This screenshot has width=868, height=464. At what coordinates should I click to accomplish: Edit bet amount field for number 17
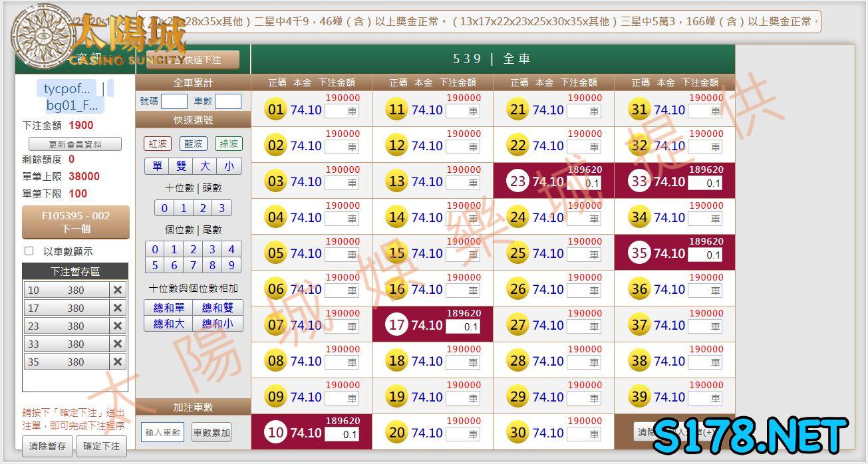coord(463,327)
